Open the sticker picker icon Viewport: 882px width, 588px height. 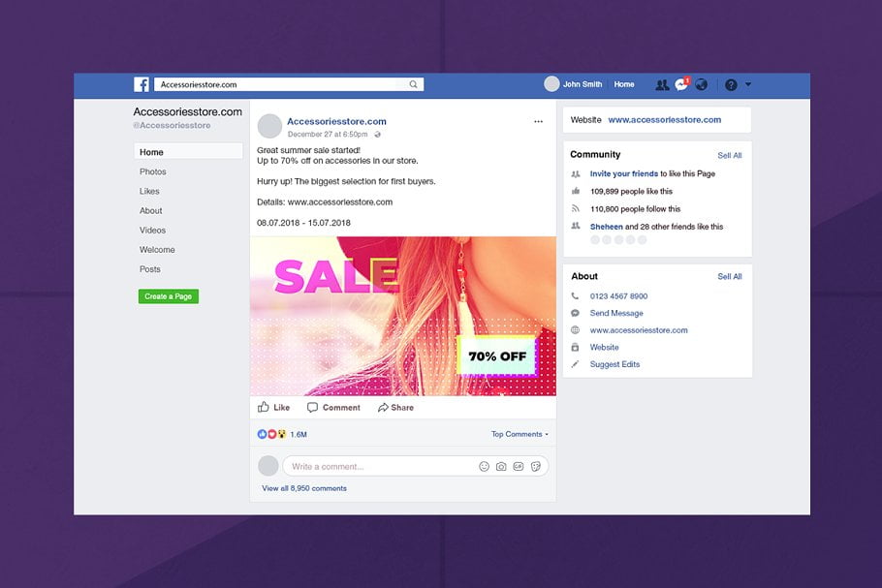[535, 467]
